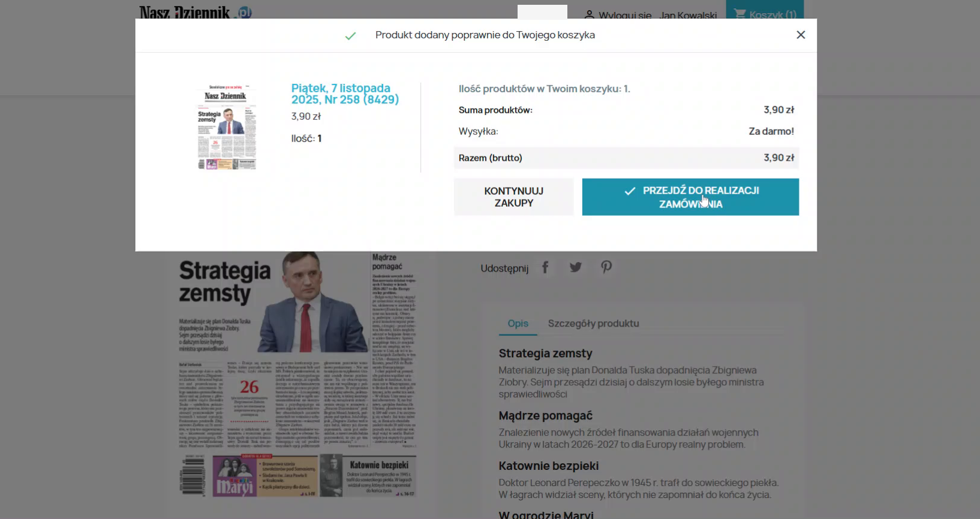Click the 'Strategia zemsty' description heading

(x=546, y=354)
